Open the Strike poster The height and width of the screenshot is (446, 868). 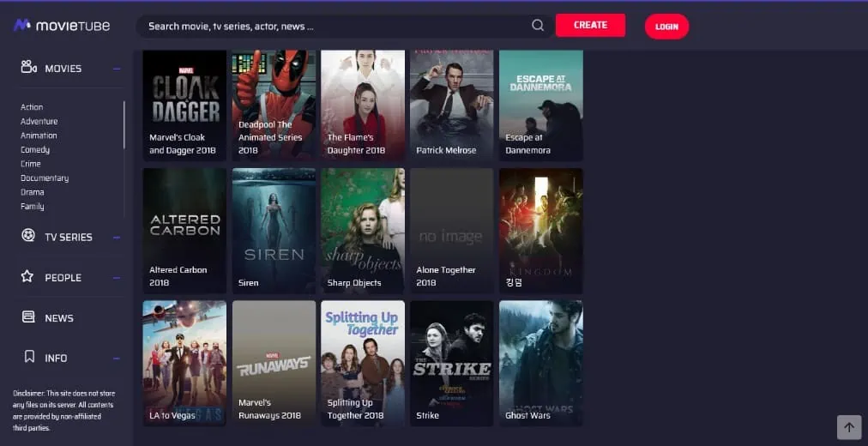[452, 364]
